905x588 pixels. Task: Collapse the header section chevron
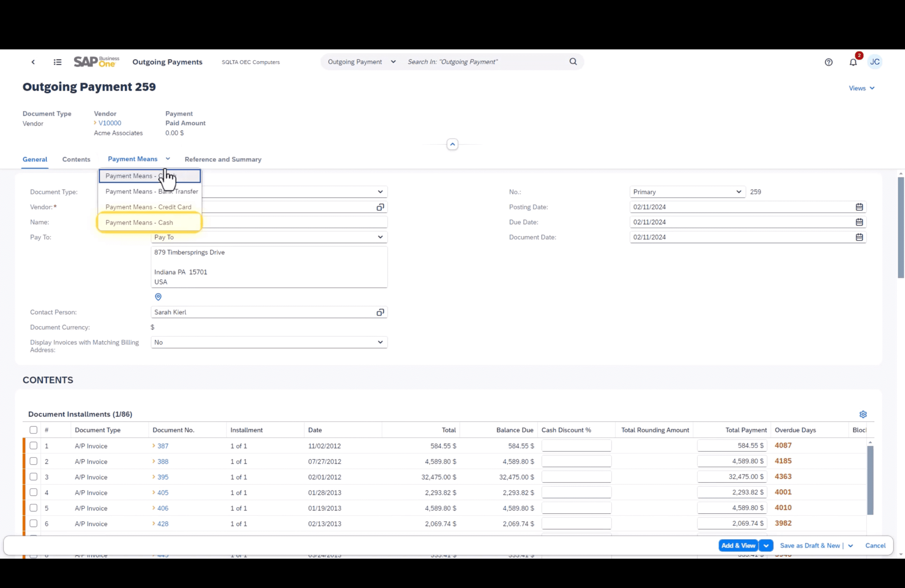pos(452,144)
